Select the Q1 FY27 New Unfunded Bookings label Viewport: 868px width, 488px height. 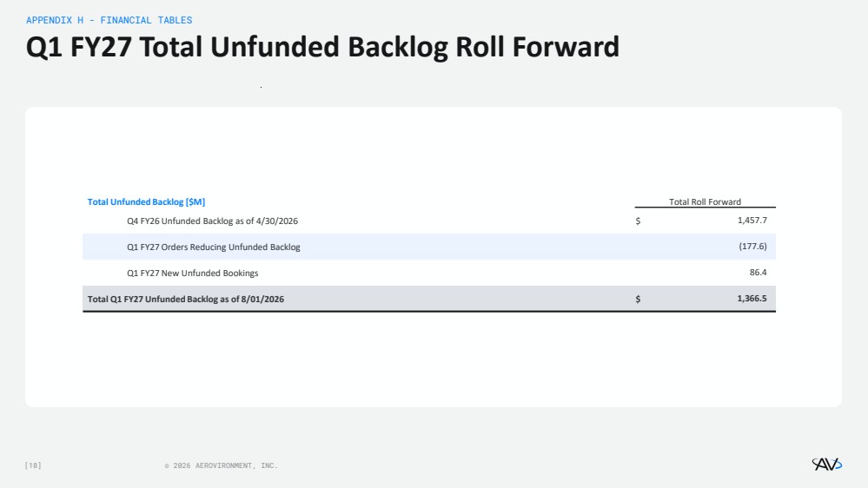(x=193, y=274)
